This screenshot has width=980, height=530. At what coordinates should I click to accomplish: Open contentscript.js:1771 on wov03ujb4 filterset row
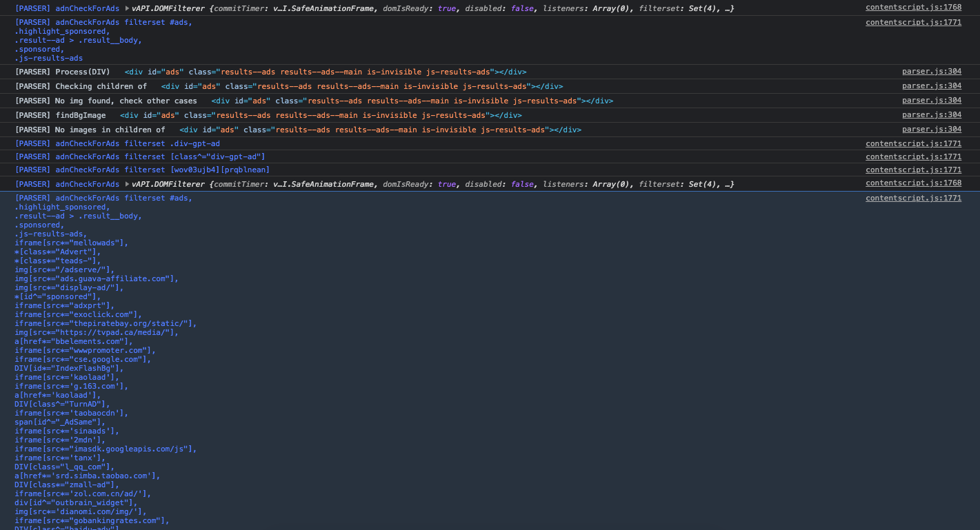click(913, 170)
